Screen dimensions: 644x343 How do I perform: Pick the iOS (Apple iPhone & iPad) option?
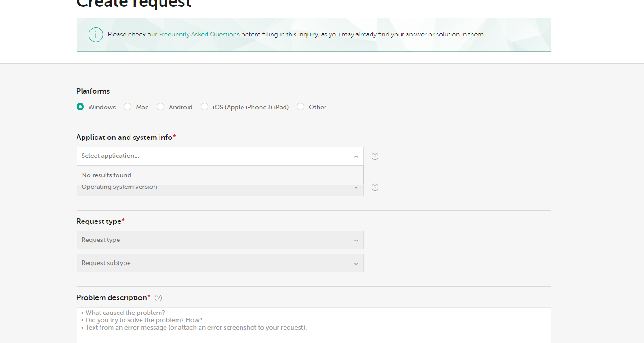205,107
